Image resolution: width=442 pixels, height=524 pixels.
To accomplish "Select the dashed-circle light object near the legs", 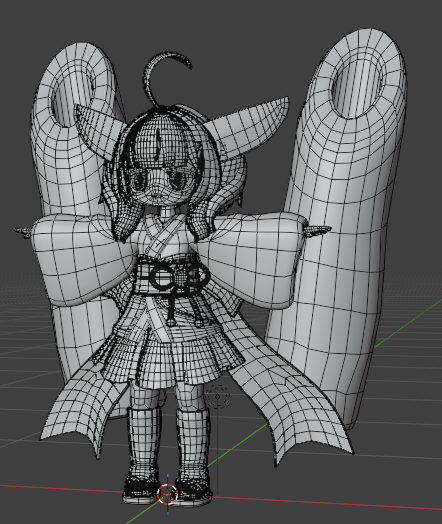I will (217, 397).
